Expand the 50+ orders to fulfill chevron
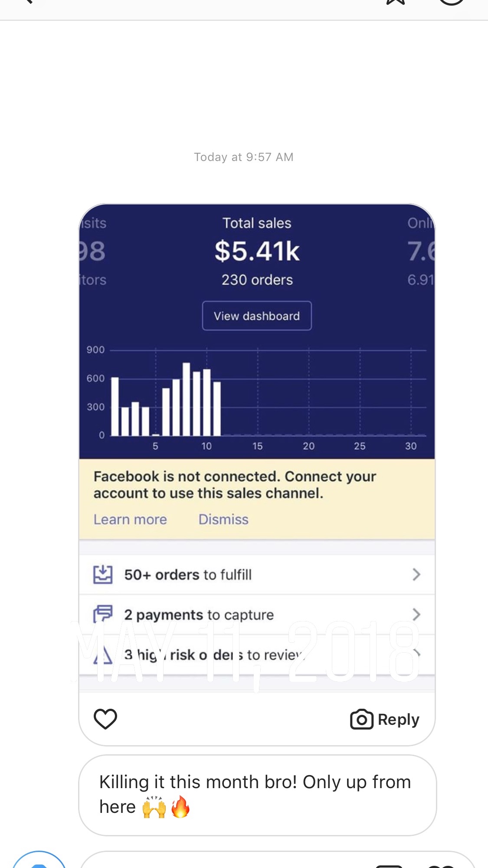Screen dimensions: 488x868 point(416,575)
